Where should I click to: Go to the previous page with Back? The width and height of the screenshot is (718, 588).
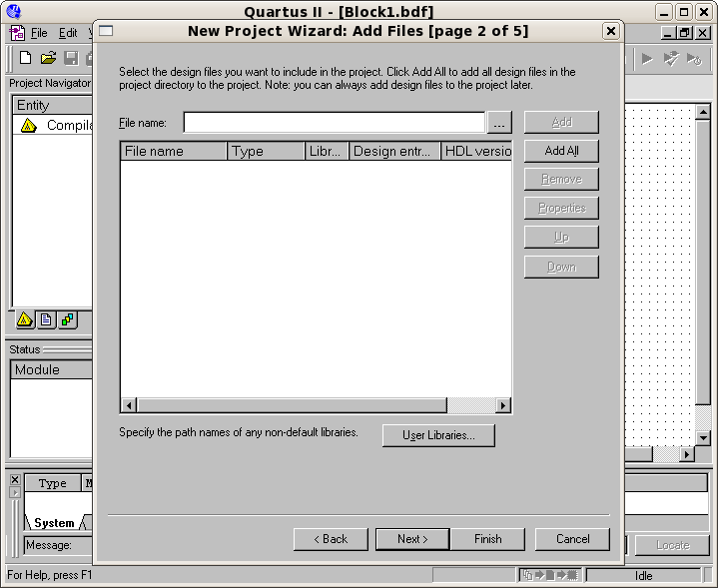pyautogui.click(x=331, y=539)
